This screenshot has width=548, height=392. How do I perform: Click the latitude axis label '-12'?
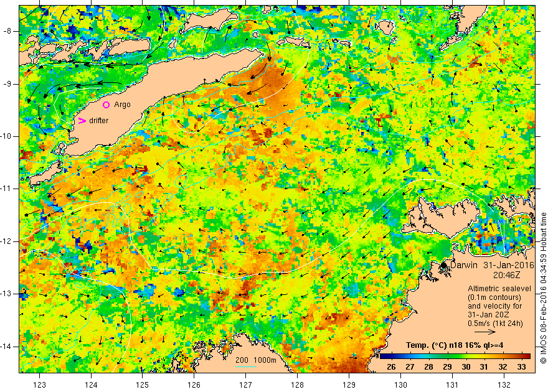pyautogui.click(x=6, y=241)
